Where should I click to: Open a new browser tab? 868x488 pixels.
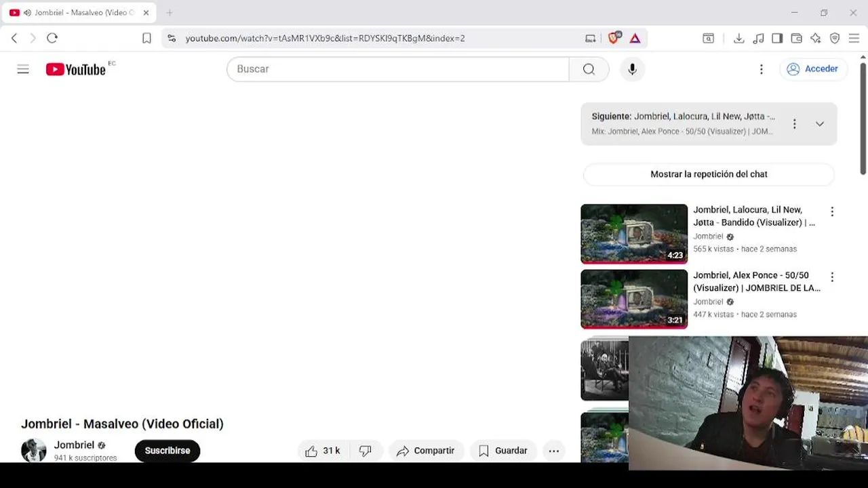coord(170,12)
